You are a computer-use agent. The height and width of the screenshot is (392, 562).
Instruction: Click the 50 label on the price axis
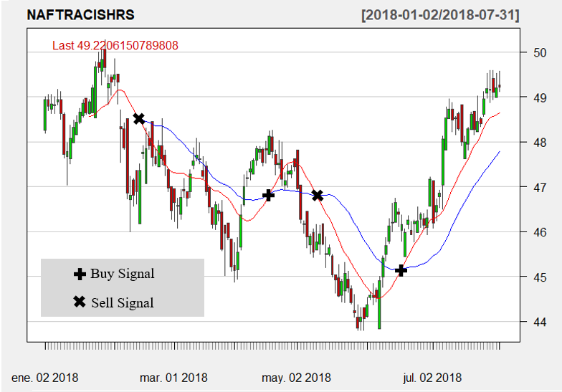click(539, 52)
